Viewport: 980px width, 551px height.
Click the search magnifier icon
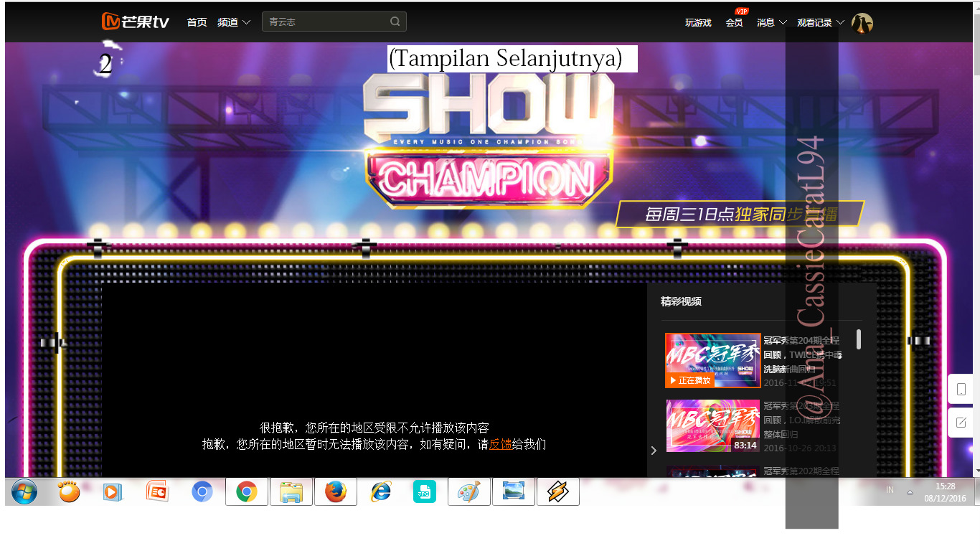(x=395, y=22)
